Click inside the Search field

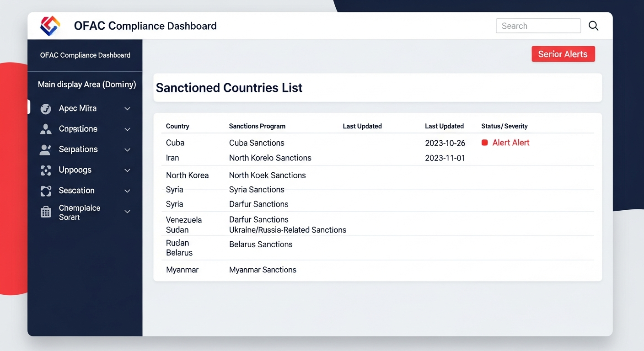[538, 26]
